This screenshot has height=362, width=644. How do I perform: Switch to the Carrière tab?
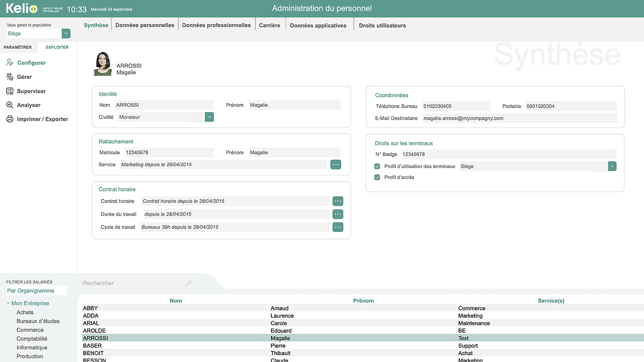coord(270,25)
